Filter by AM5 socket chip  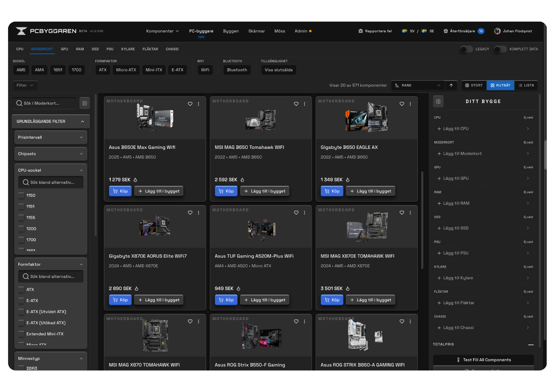(21, 70)
